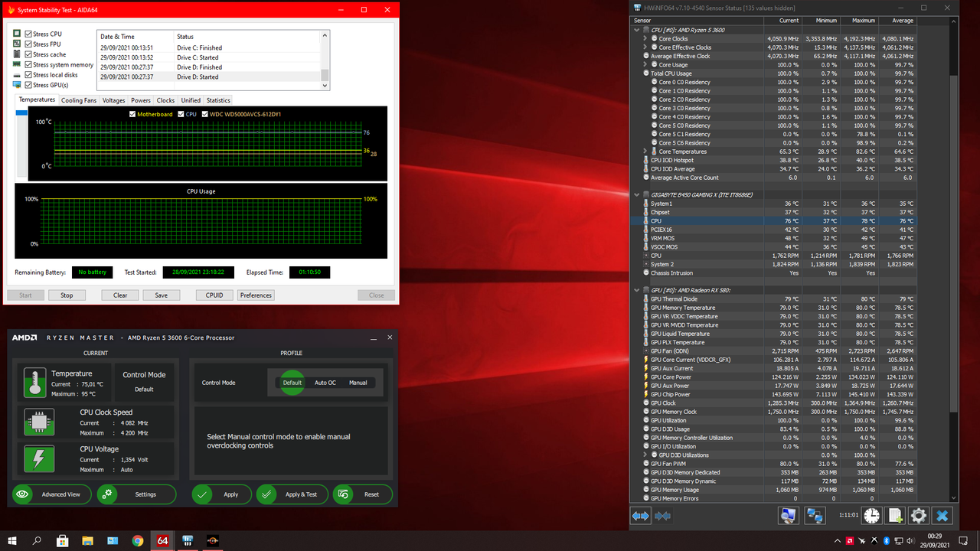The height and width of the screenshot is (551, 980).
Task: Uncheck the Stress cache checkbox
Action: [x=28, y=54]
